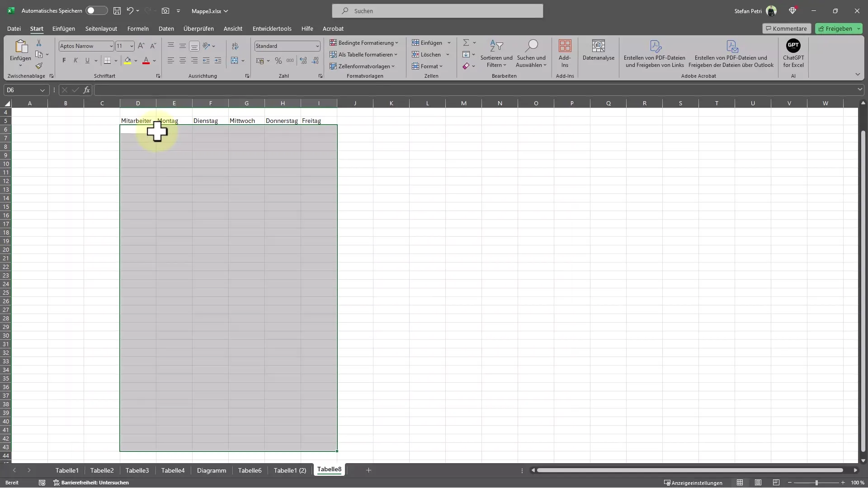
Task: Click the Freigeben button
Action: [839, 28]
